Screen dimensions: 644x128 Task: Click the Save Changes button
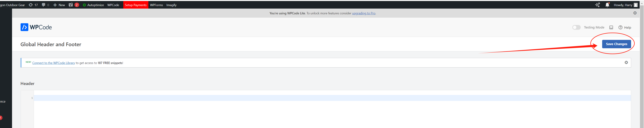616,44
